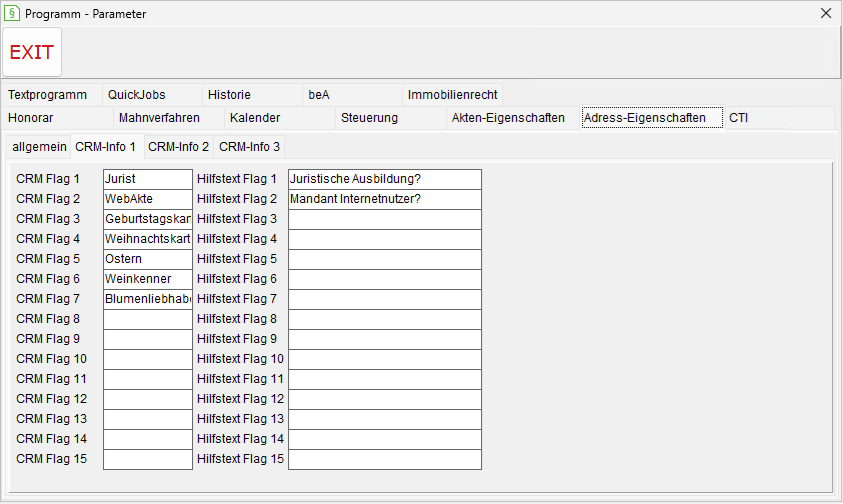843x504 pixels.
Task: Click the 'Hilfstext Flag 1' label
Action: coord(237,179)
